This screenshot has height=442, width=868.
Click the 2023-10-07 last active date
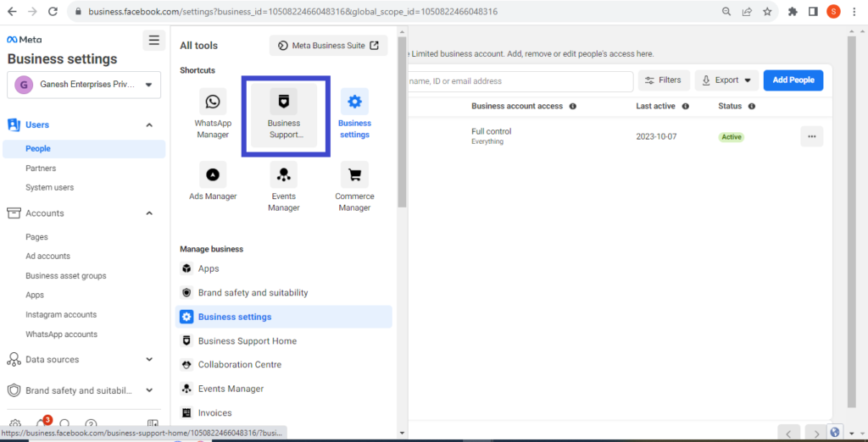[x=656, y=136]
